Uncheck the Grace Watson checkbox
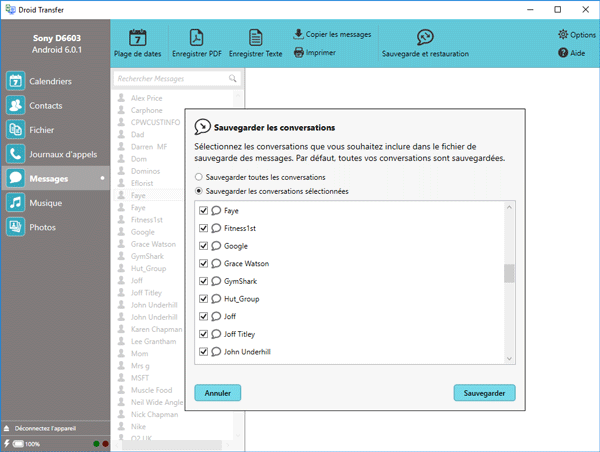The width and height of the screenshot is (600, 452). (204, 263)
